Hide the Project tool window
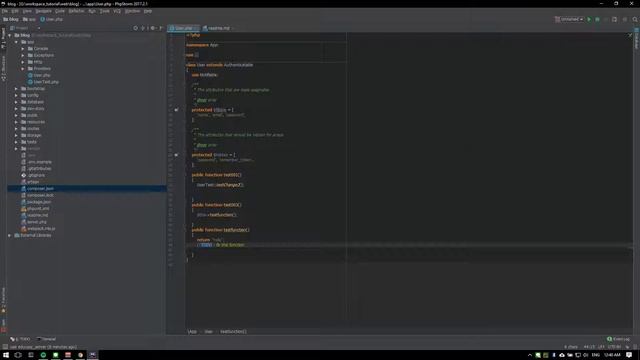This screenshot has height=360, width=640. [161, 28]
